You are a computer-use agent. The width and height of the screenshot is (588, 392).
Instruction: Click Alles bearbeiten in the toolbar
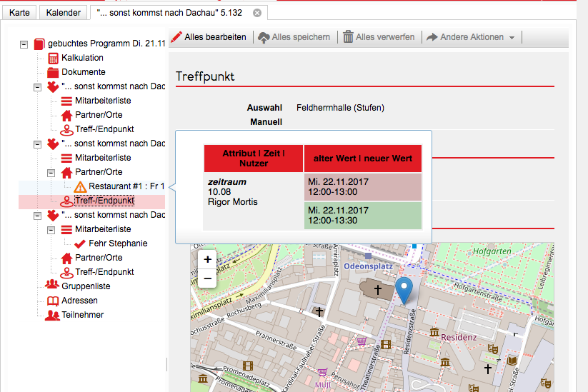pos(208,37)
